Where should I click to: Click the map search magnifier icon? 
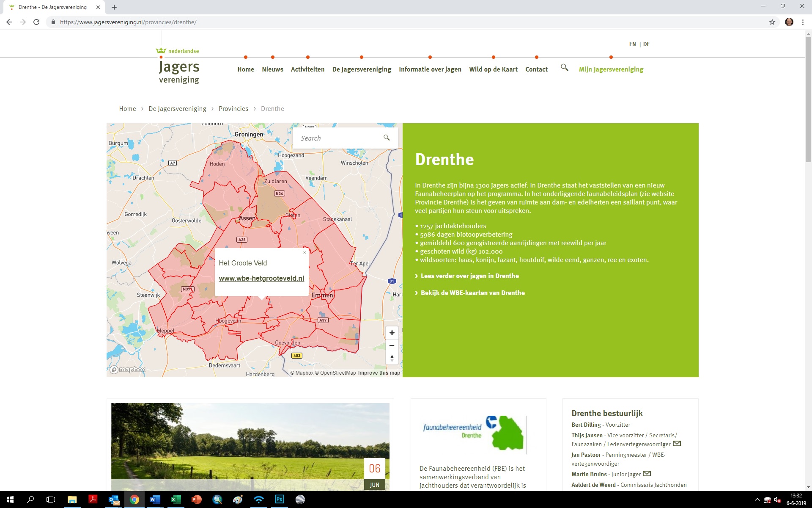click(x=386, y=138)
